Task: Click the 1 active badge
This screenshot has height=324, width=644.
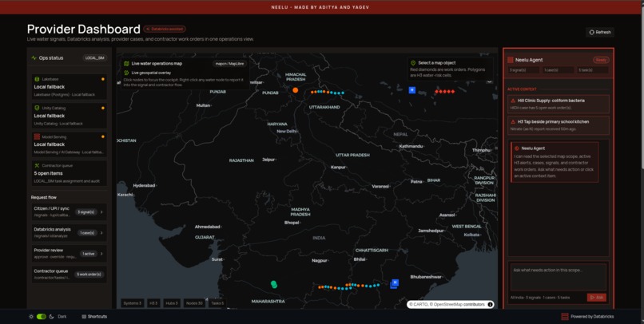Action: click(89, 254)
